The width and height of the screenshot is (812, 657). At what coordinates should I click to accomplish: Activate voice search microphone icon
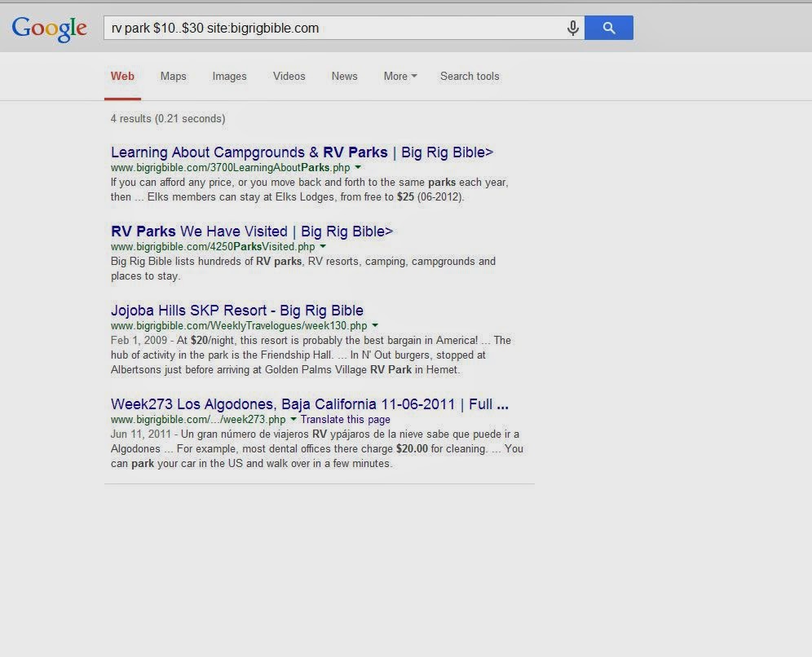[573, 28]
